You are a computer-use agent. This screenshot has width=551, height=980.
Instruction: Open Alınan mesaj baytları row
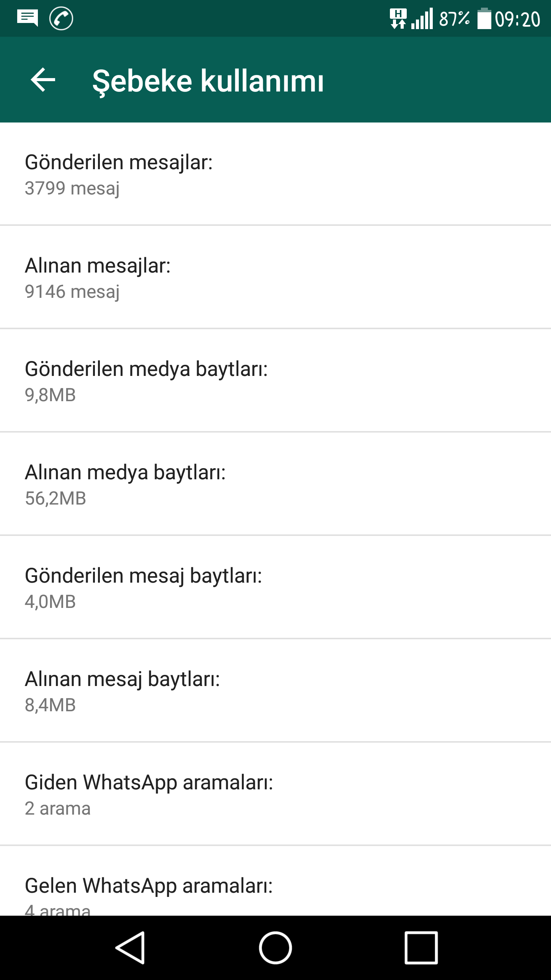[x=275, y=691]
